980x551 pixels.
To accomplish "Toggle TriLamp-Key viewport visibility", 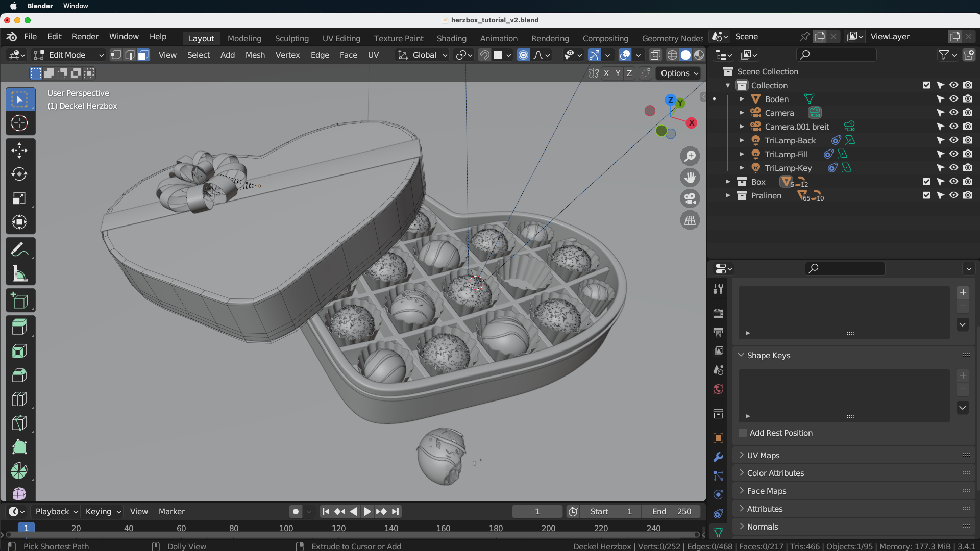I will pyautogui.click(x=953, y=168).
